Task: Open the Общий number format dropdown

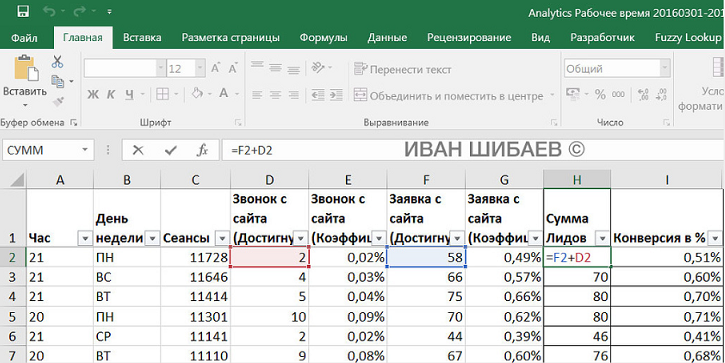Action: click(x=665, y=69)
